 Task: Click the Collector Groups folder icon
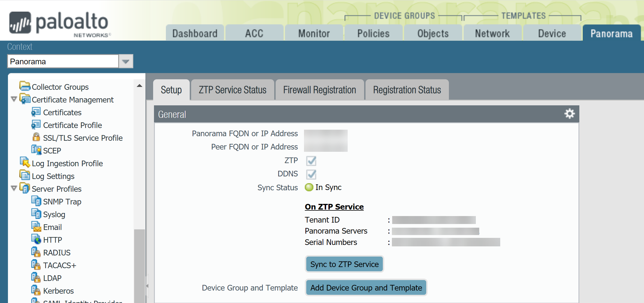click(25, 86)
